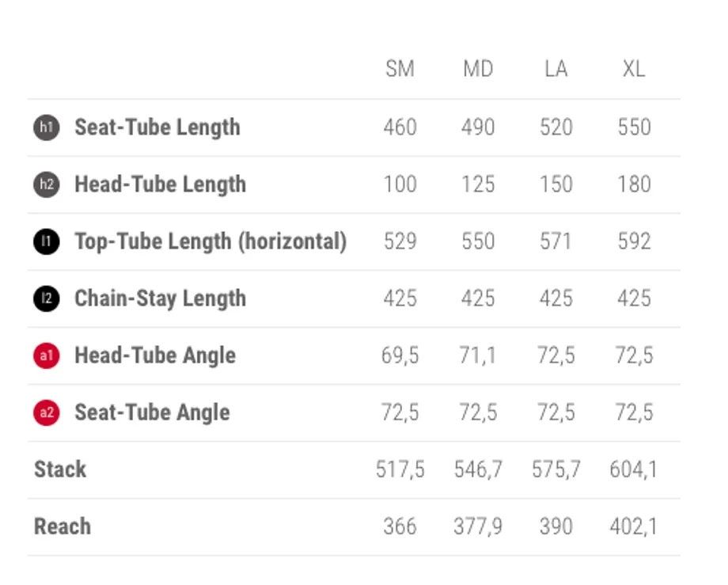Click the Chain-Stay Length label
728x585 pixels.
pos(160,299)
